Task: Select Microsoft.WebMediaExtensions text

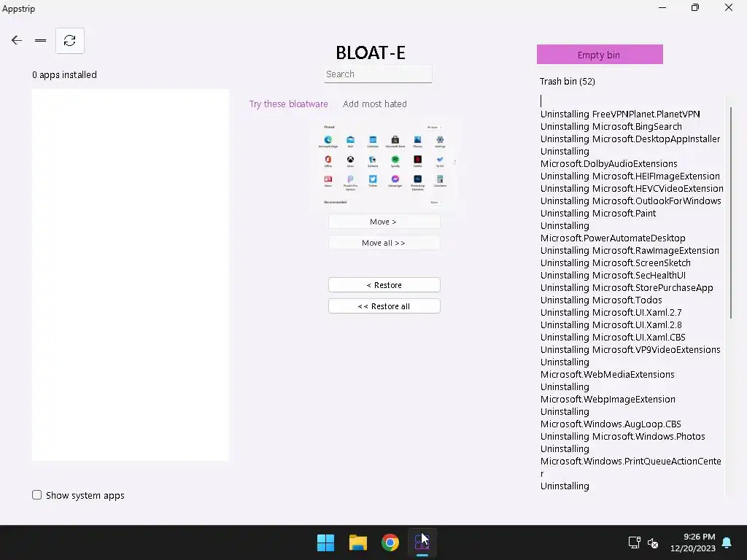Action: coord(608,374)
